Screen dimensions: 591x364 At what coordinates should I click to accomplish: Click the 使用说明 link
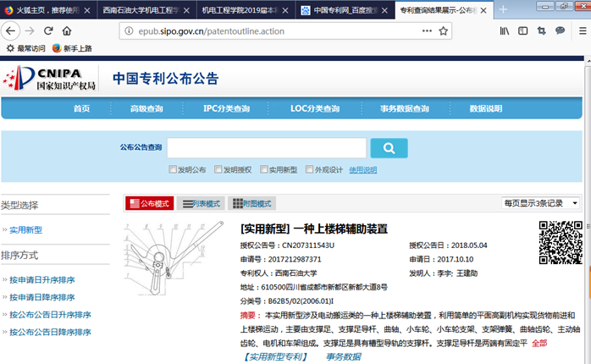(363, 169)
